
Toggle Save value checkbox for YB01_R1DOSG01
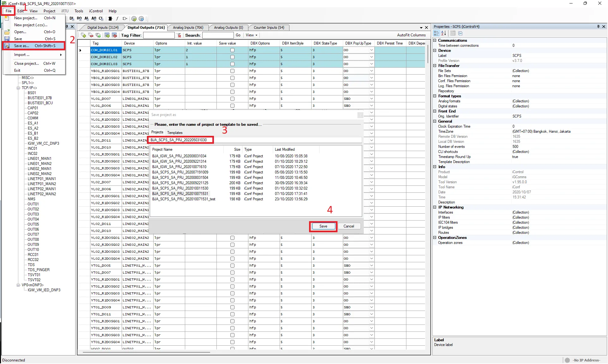[232, 71]
